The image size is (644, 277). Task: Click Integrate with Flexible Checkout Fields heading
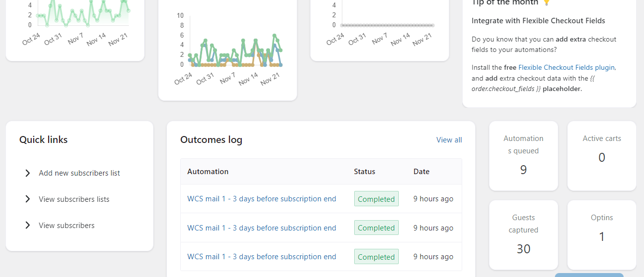(538, 21)
